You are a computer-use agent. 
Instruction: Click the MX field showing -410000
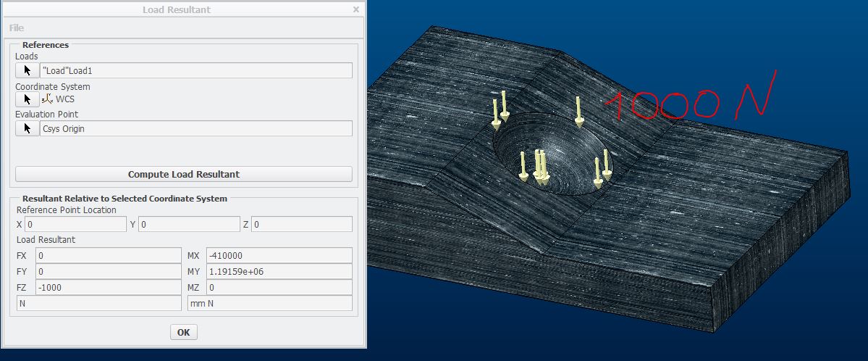point(279,256)
